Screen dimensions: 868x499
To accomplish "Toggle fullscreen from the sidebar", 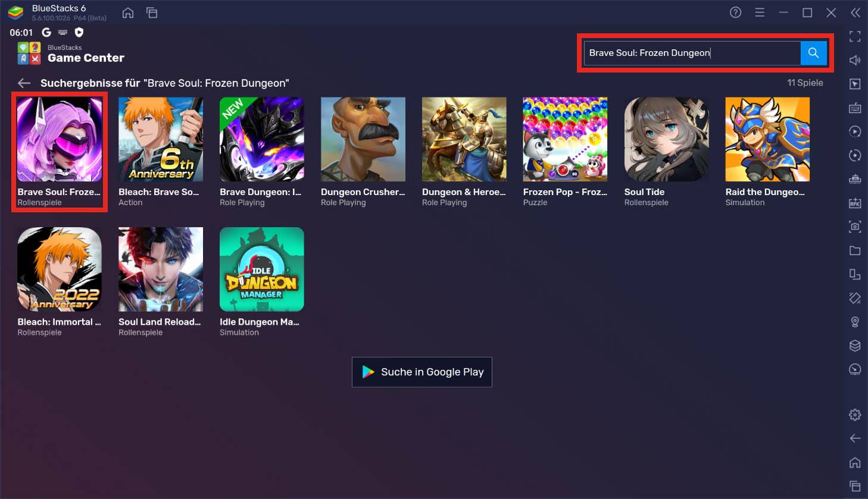I will [855, 36].
